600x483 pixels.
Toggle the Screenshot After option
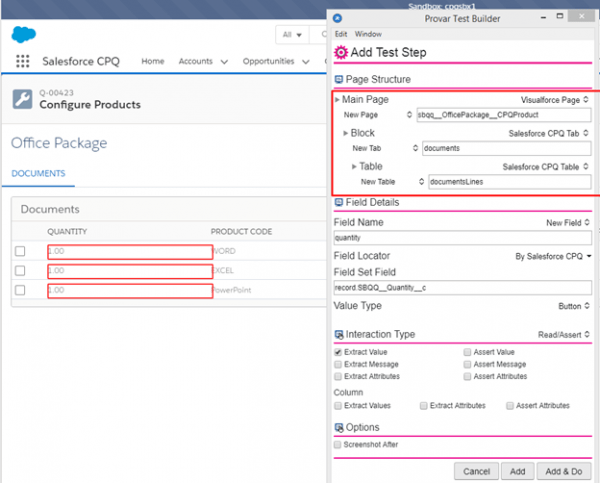pos(338,445)
